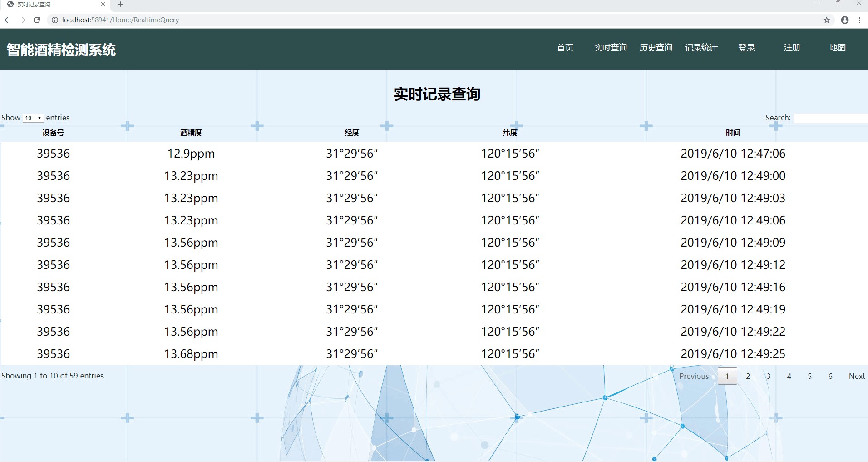View site info icon in address bar
Viewport: 868px width, 462px height.
(x=55, y=20)
